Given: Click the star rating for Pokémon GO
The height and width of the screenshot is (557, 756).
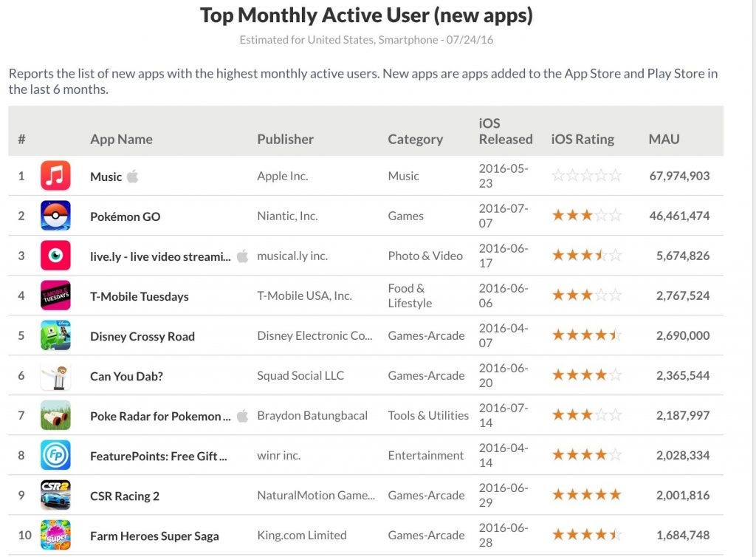Looking at the screenshot, I should point(586,215).
